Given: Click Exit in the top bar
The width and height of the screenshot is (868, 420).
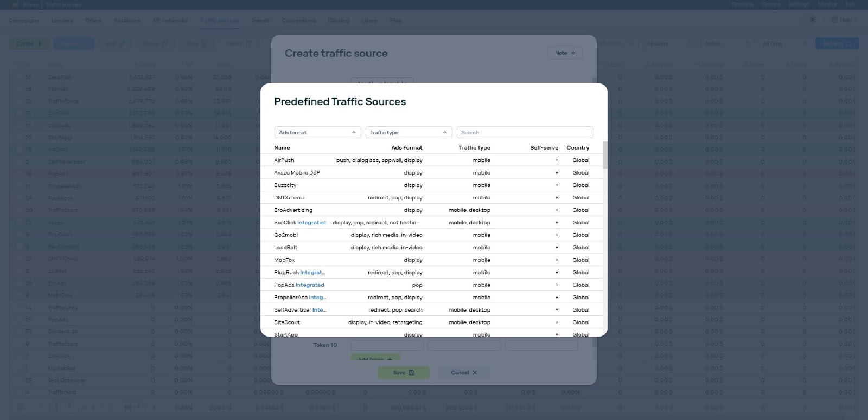Looking at the screenshot, I should click(850, 4).
